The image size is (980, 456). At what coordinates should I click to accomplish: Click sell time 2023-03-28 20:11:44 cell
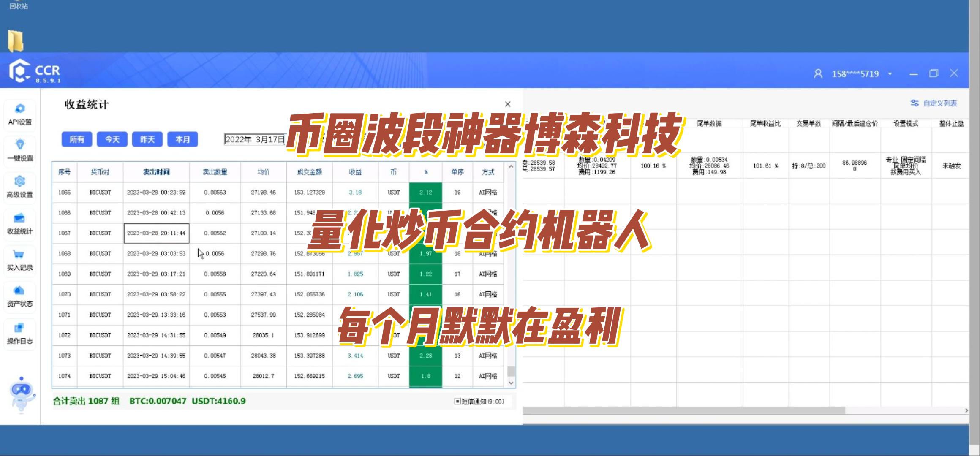156,233
